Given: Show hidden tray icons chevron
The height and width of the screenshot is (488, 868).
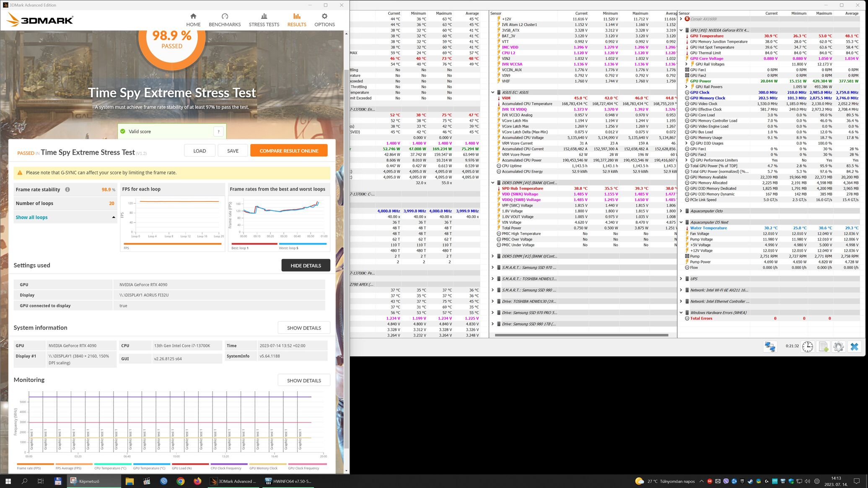Looking at the screenshot, I should point(702,481).
